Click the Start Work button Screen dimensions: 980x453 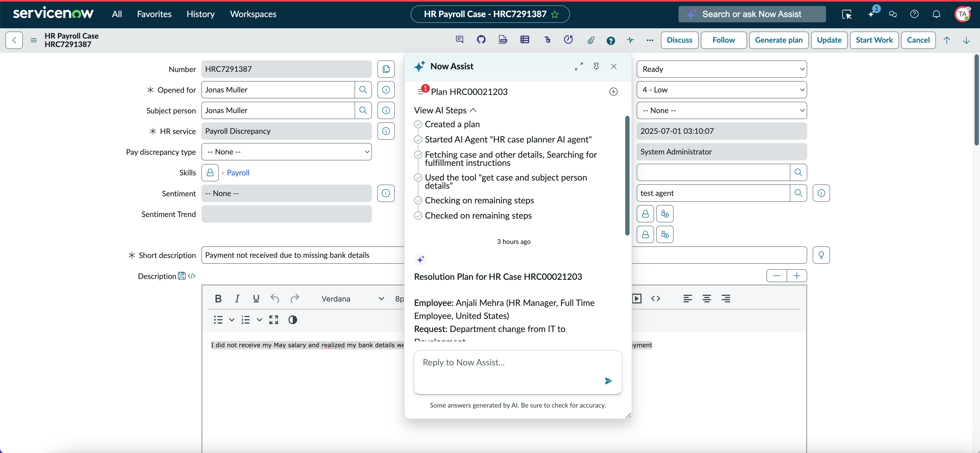(874, 40)
